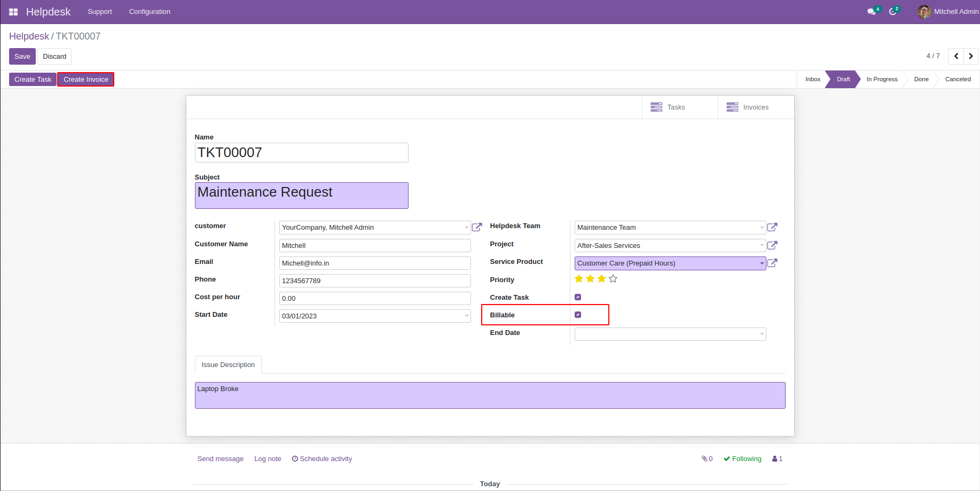Switch to Issue Description tab

(x=228, y=365)
